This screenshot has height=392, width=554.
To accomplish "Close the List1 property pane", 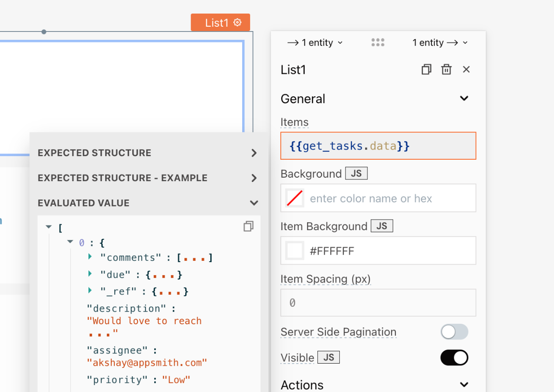I will tap(466, 70).
